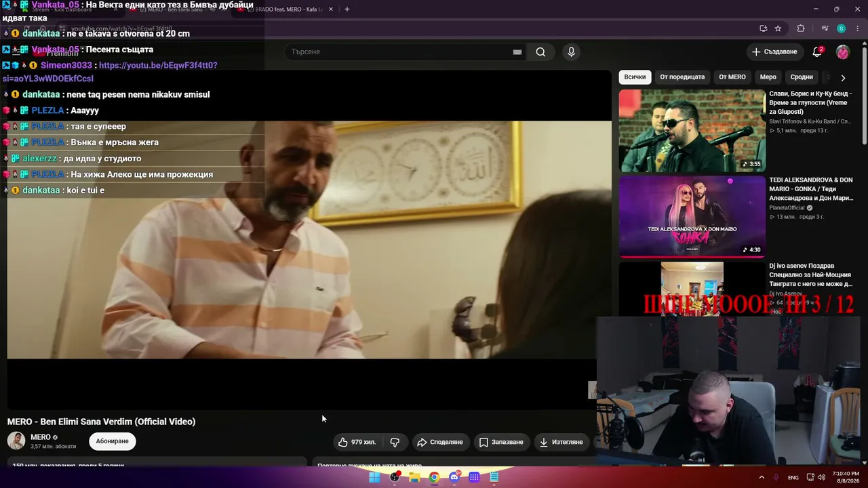Click the YouTube search magnifier button
Image resolution: width=868 pixels, height=488 pixels.
coord(540,52)
